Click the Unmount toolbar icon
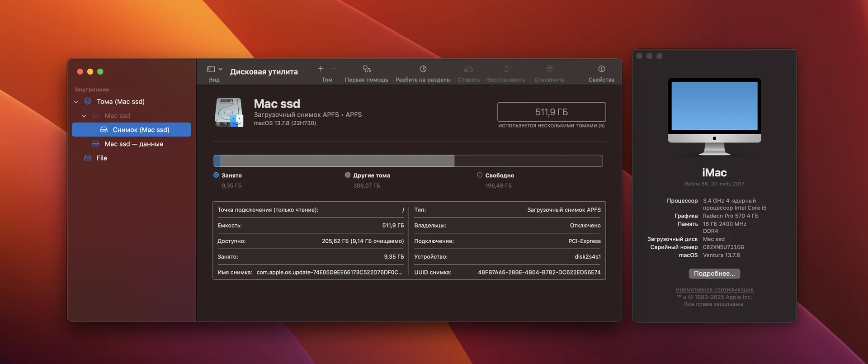Viewport: 868px width, 364px height. 549,69
